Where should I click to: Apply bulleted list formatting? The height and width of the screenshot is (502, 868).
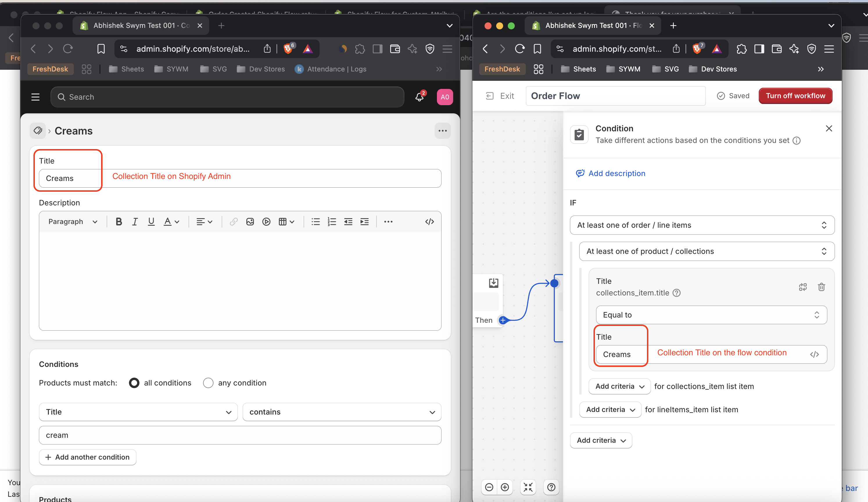click(x=315, y=222)
